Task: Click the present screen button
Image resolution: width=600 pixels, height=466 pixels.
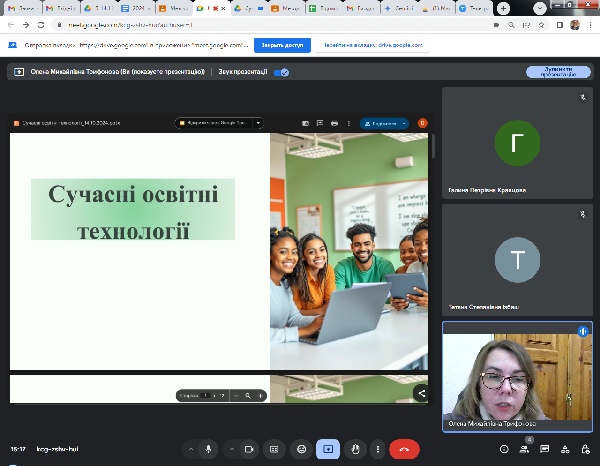Action: [x=327, y=450]
